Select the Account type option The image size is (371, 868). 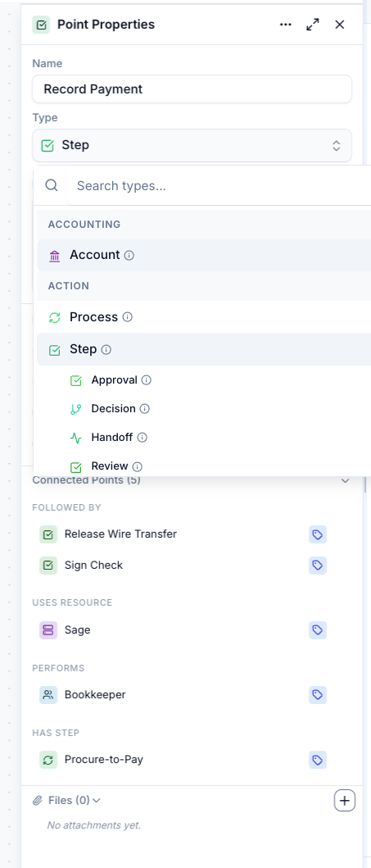click(204, 255)
